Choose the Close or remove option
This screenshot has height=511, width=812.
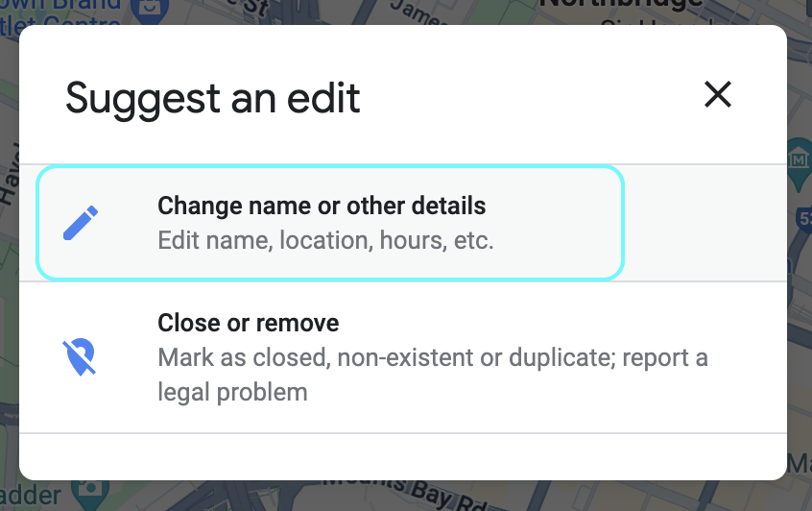tap(248, 323)
